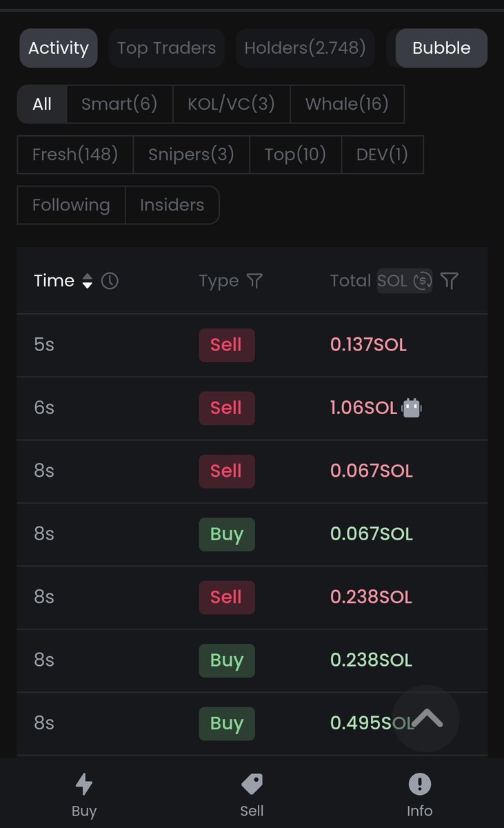Select the Whale(16) filter
The height and width of the screenshot is (828, 504).
(x=347, y=104)
